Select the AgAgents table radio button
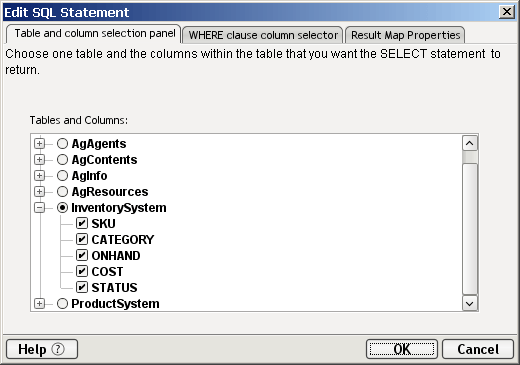The height and width of the screenshot is (365, 520). [62, 144]
